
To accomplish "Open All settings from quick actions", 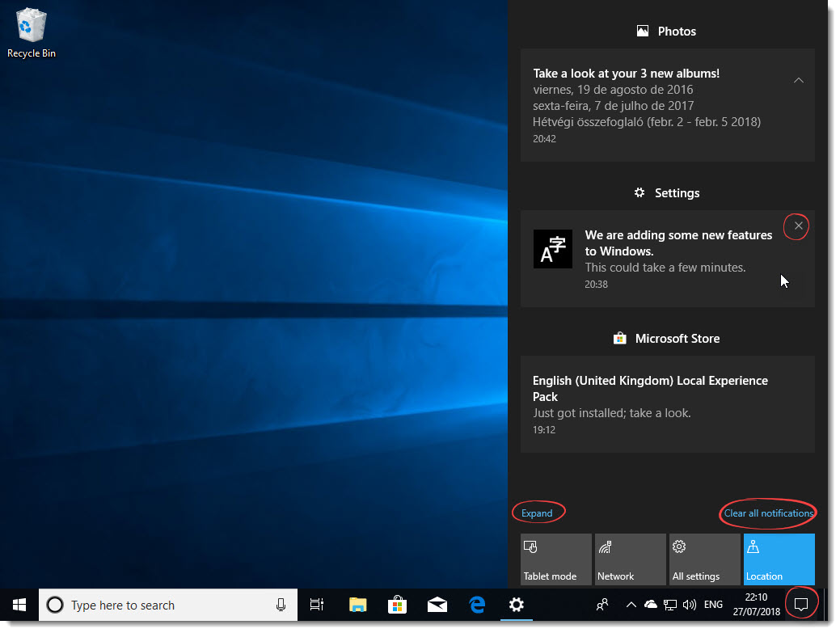I will coord(703,559).
